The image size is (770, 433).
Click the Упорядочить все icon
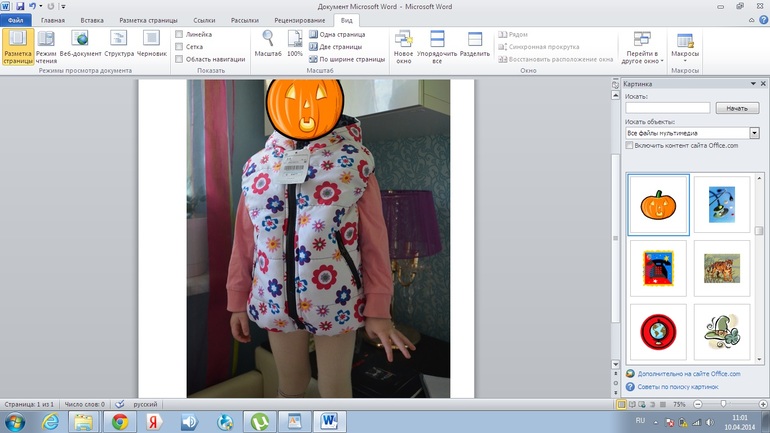[437, 40]
